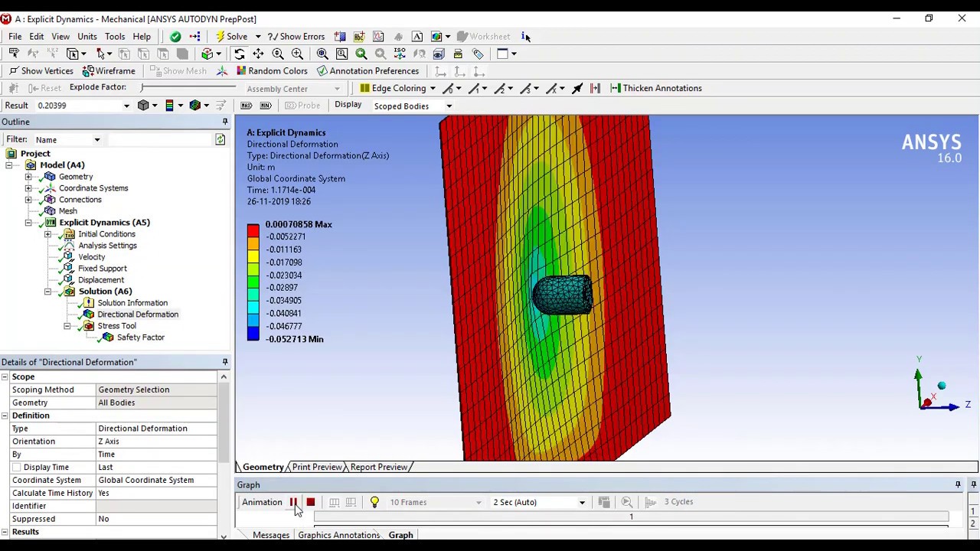
Task: Toggle the Display Time checkbox
Action: coord(17,467)
